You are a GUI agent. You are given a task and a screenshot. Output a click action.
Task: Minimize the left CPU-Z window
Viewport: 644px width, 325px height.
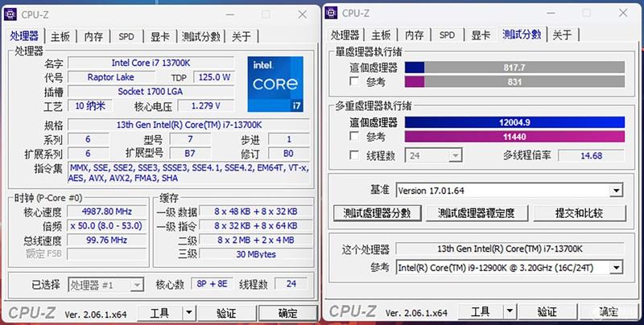point(230,14)
